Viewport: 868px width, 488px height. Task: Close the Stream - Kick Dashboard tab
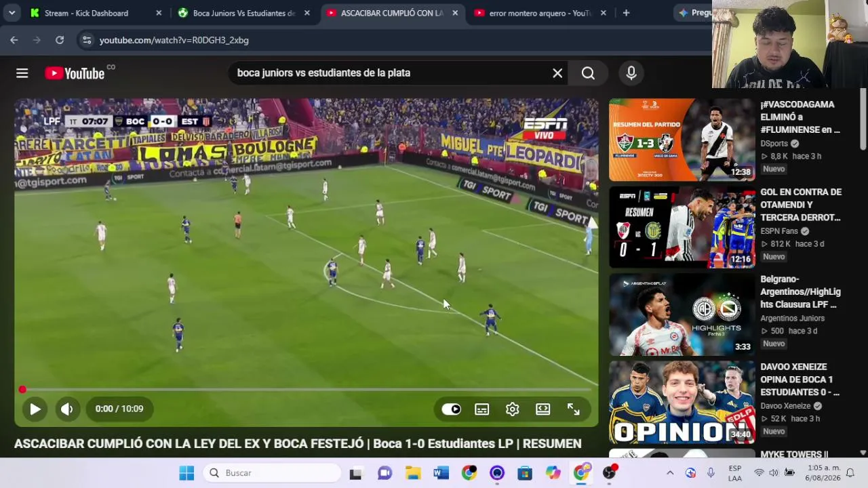click(159, 13)
